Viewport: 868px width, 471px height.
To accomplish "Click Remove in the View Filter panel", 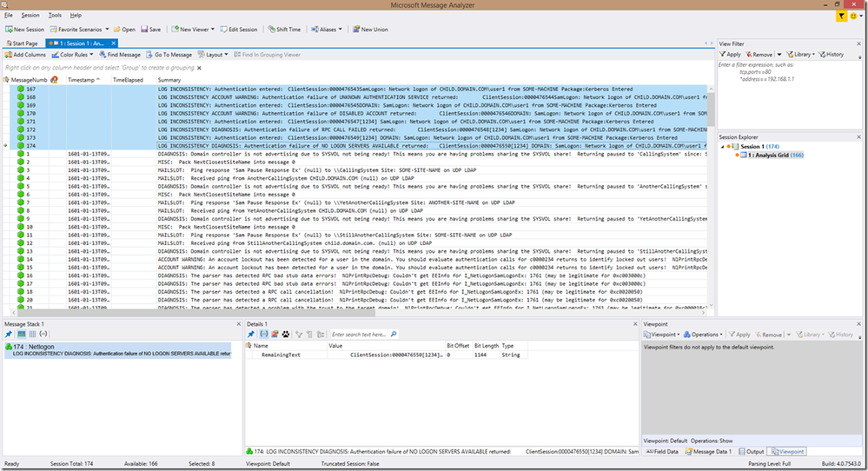I will [759, 54].
